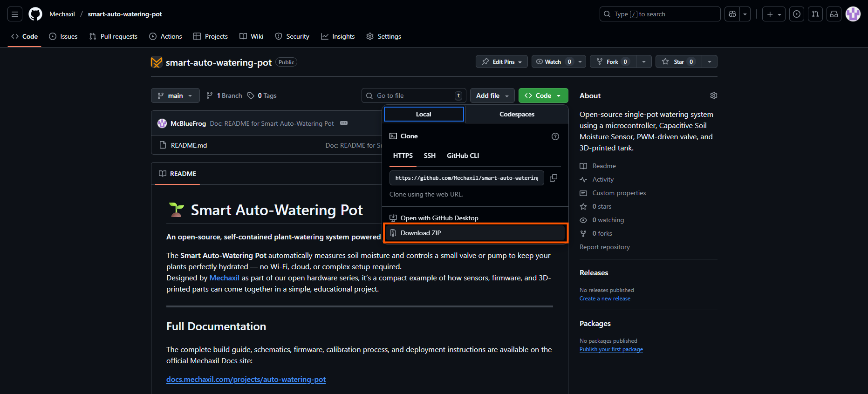This screenshot has height=394, width=868.
Task: Expand the Copilot dropdown arrow
Action: [x=745, y=14]
